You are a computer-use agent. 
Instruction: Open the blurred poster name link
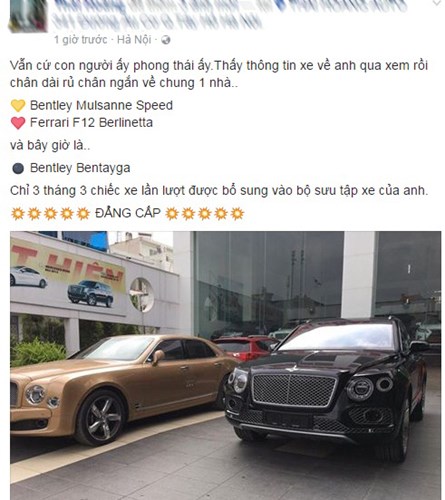230,6
